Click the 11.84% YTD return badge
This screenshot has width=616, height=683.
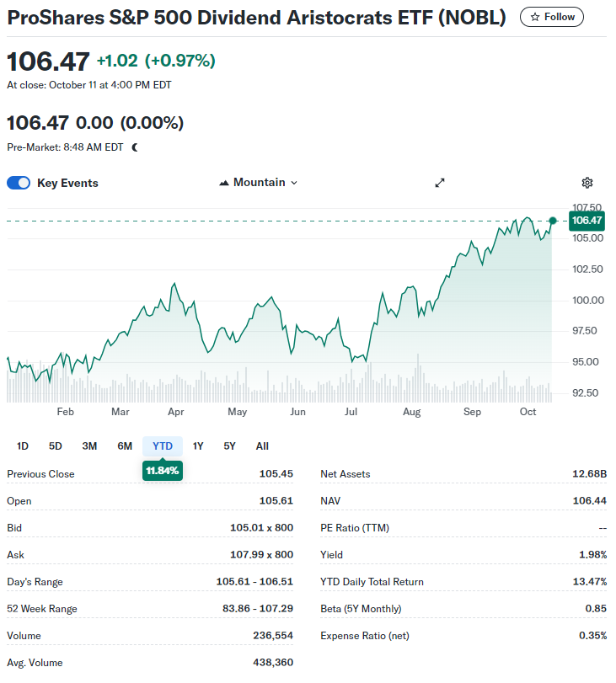click(163, 471)
